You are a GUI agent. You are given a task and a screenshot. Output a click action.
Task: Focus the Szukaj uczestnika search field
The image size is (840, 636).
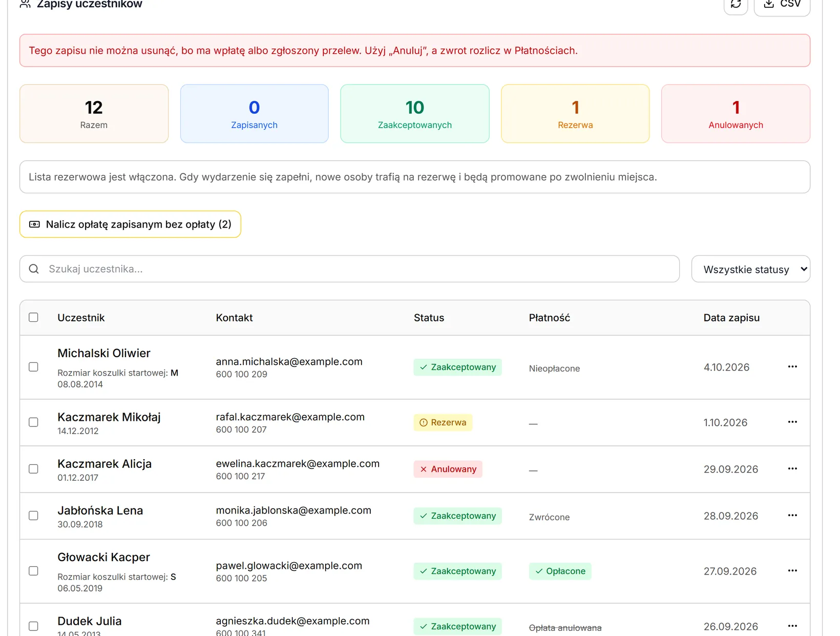click(349, 269)
